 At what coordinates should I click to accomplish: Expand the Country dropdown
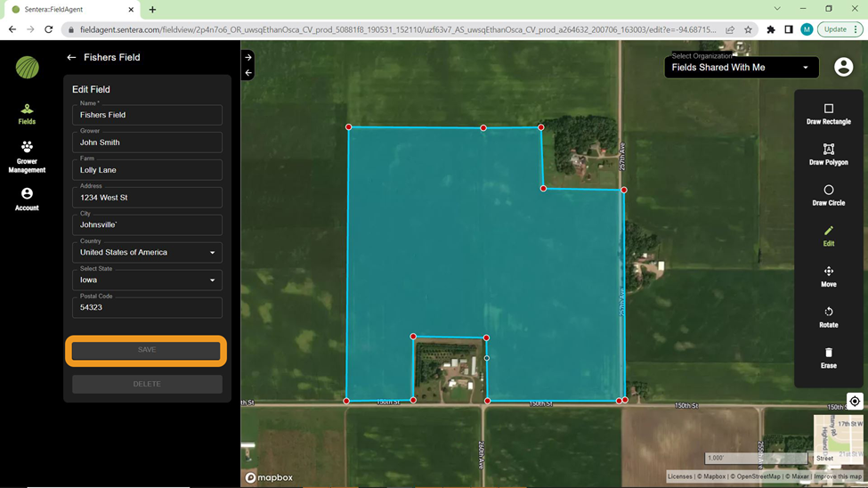[147, 253]
